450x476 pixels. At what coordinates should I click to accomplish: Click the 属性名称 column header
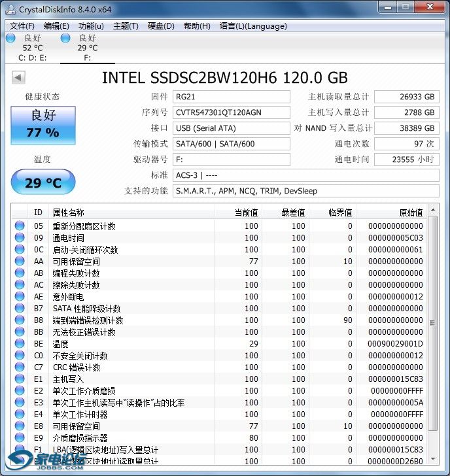(132, 212)
